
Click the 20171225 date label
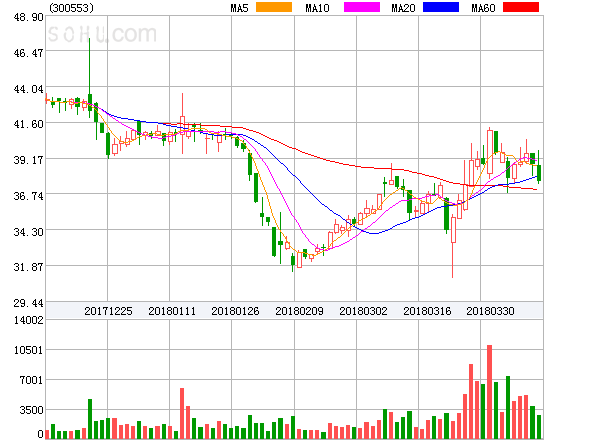point(108,311)
